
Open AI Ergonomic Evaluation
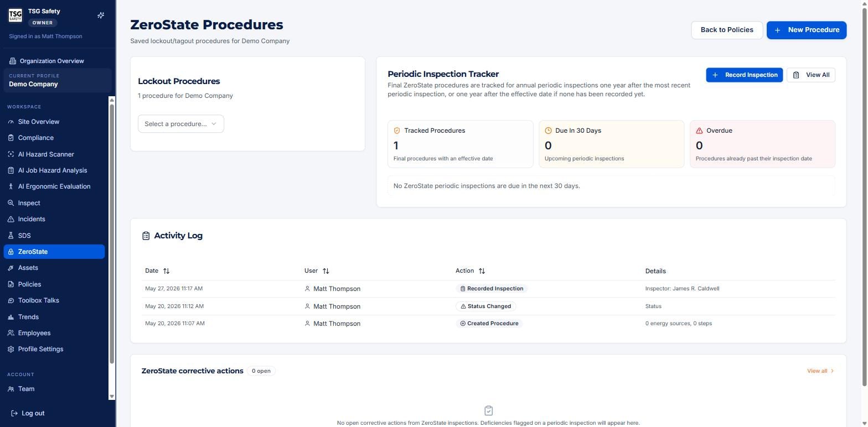54,186
